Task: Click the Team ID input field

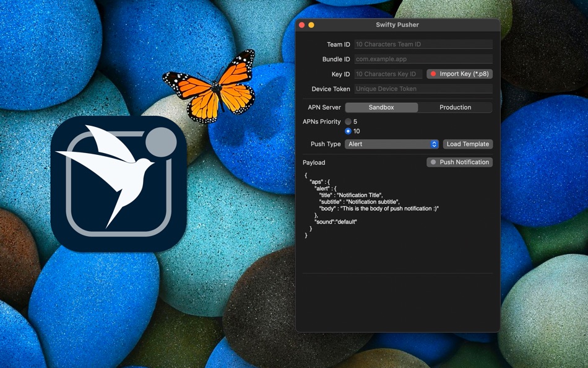Action: [x=423, y=44]
